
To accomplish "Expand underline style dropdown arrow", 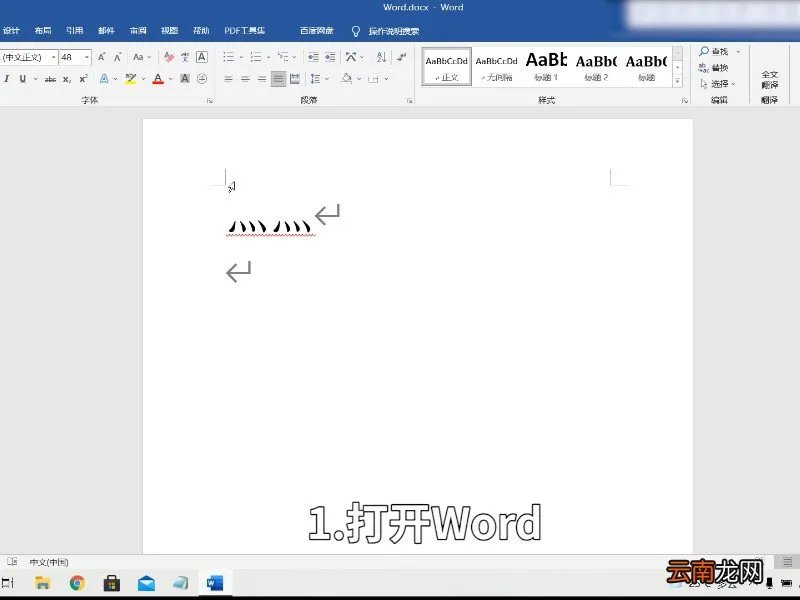I will coord(36,79).
